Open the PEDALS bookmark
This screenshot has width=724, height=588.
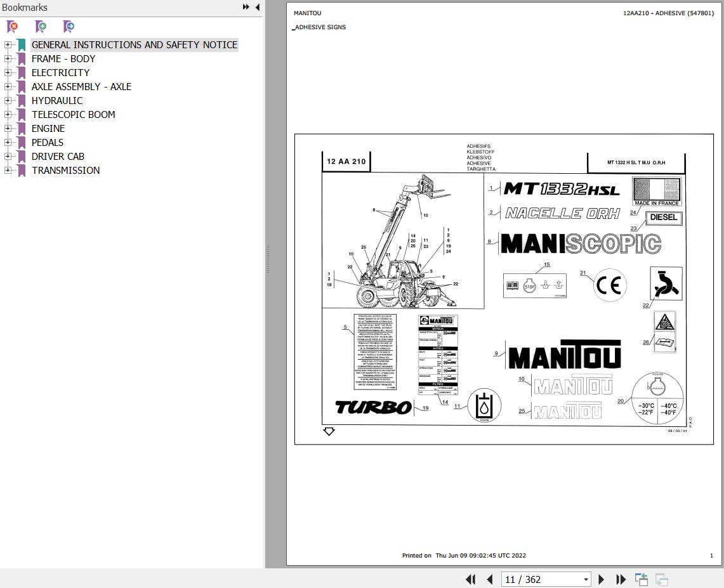tap(48, 142)
